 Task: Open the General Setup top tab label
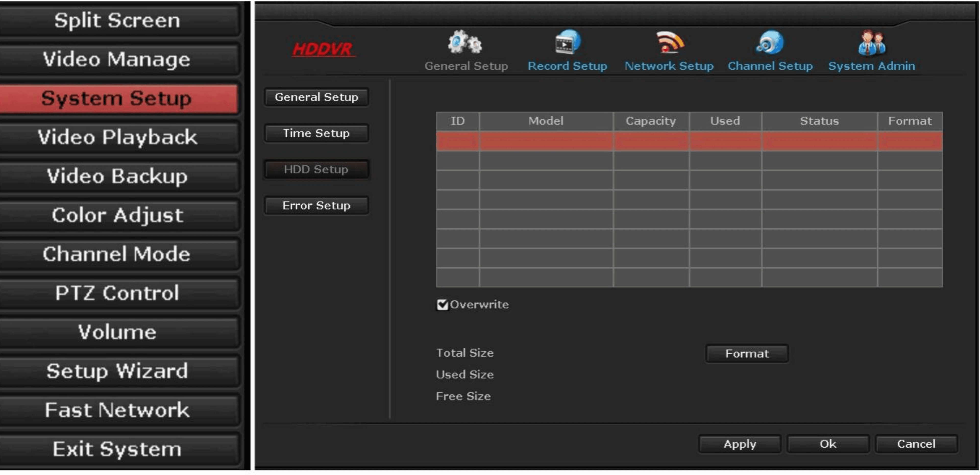click(x=466, y=66)
